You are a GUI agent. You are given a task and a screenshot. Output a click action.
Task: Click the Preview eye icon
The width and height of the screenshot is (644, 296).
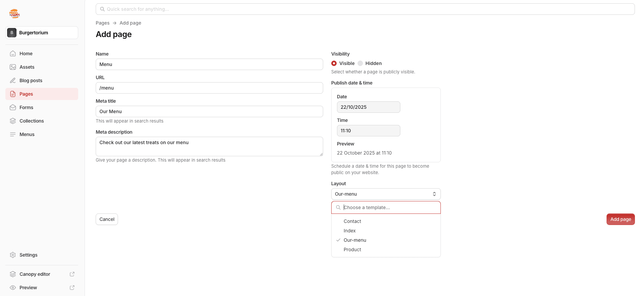[13, 288]
